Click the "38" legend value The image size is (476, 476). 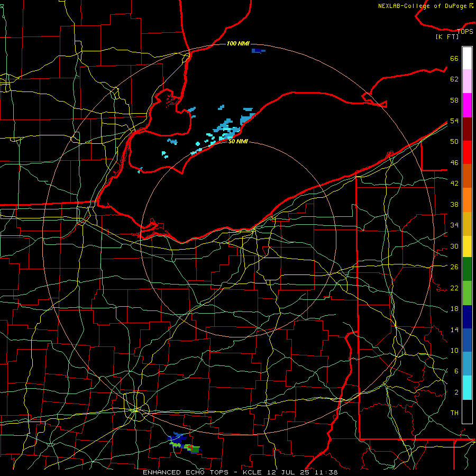coord(454,204)
